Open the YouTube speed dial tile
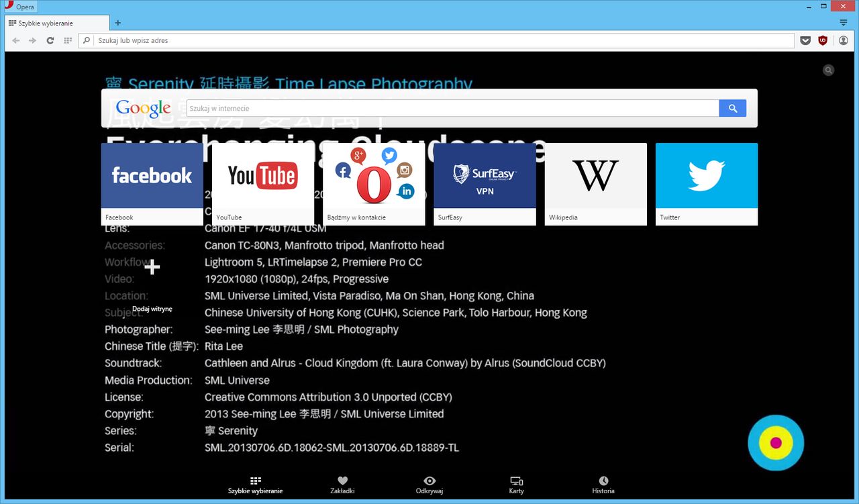 (263, 184)
